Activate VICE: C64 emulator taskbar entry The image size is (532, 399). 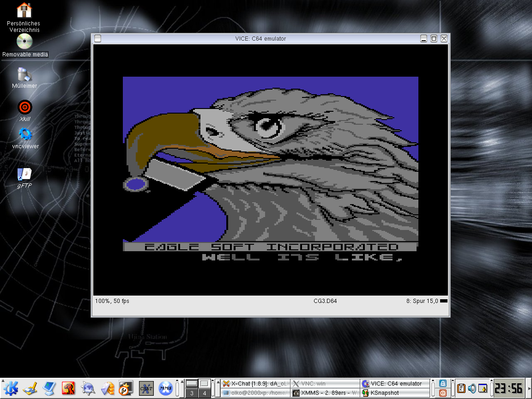[x=395, y=384]
